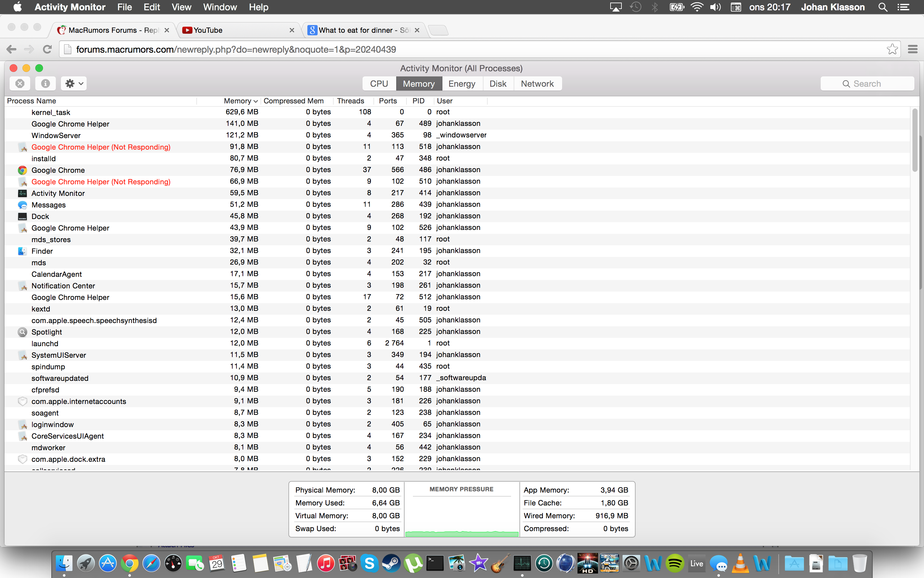924x578 pixels.
Task: Click the Chrome back arrow
Action: click(12, 49)
